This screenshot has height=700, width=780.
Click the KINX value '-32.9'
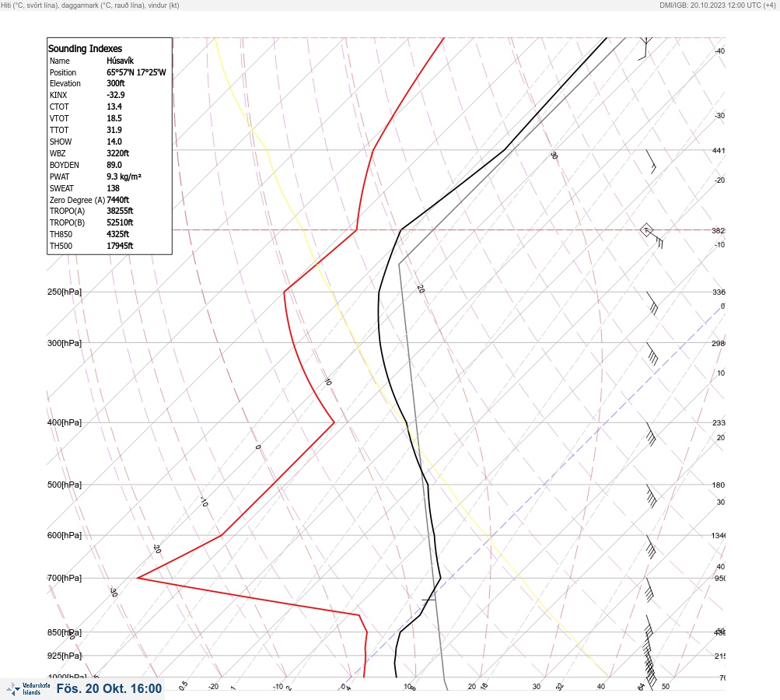click(116, 95)
